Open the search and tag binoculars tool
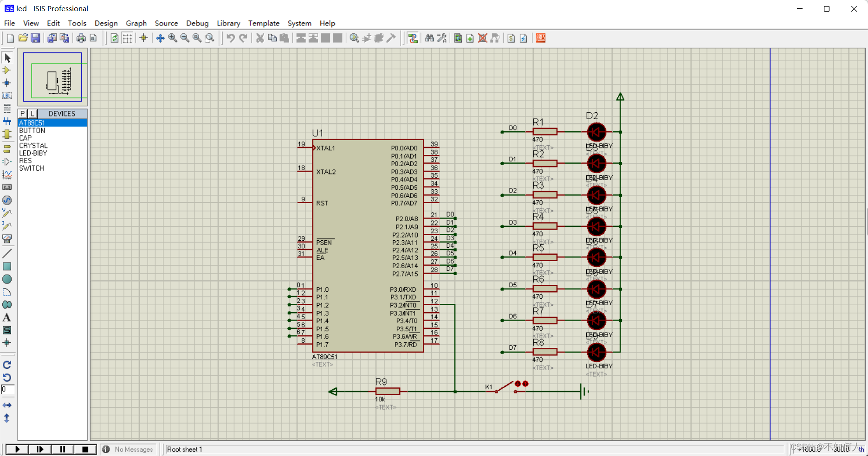 (429, 38)
